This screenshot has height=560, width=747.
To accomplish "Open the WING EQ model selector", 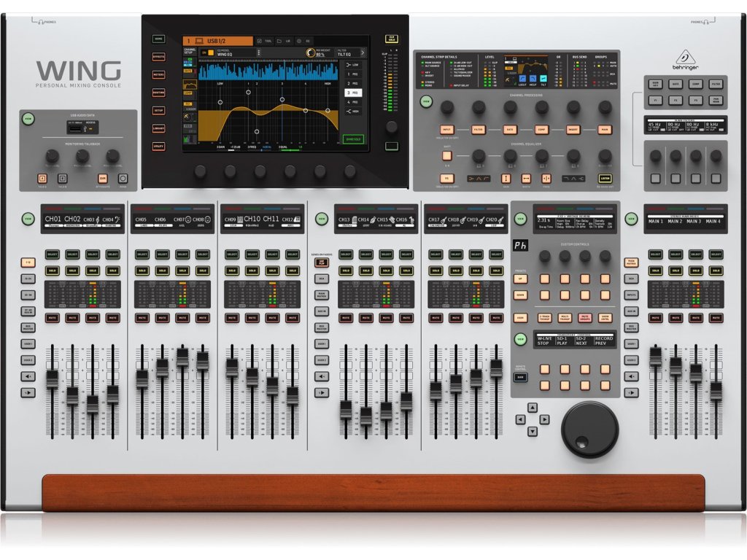I will point(236,52).
